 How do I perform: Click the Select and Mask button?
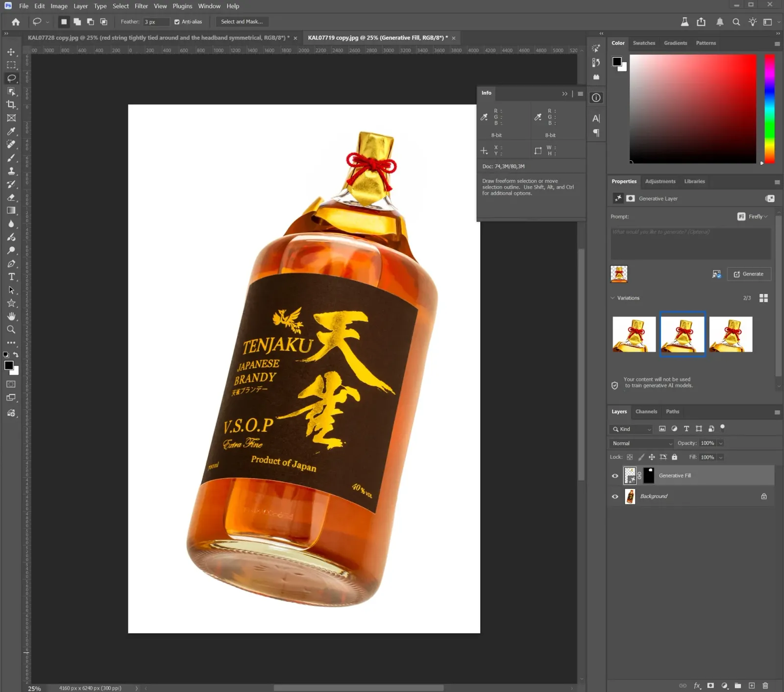click(x=242, y=22)
